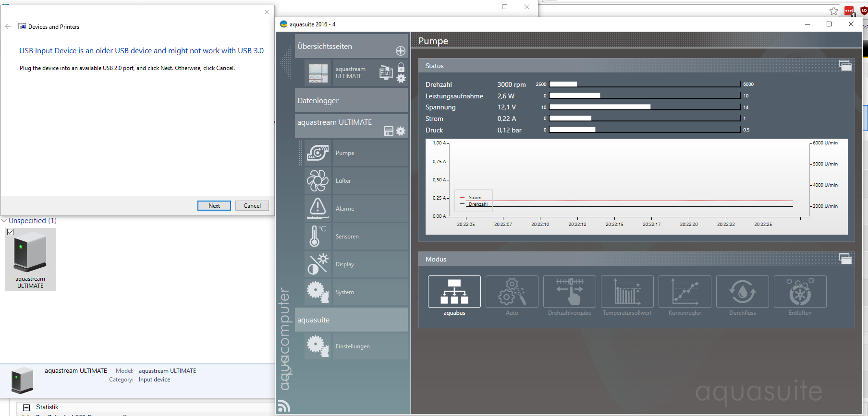Click the Cancel button
The height and width of the screenshot is (416, 868).
pyautogui.click(x=252, y=206)
